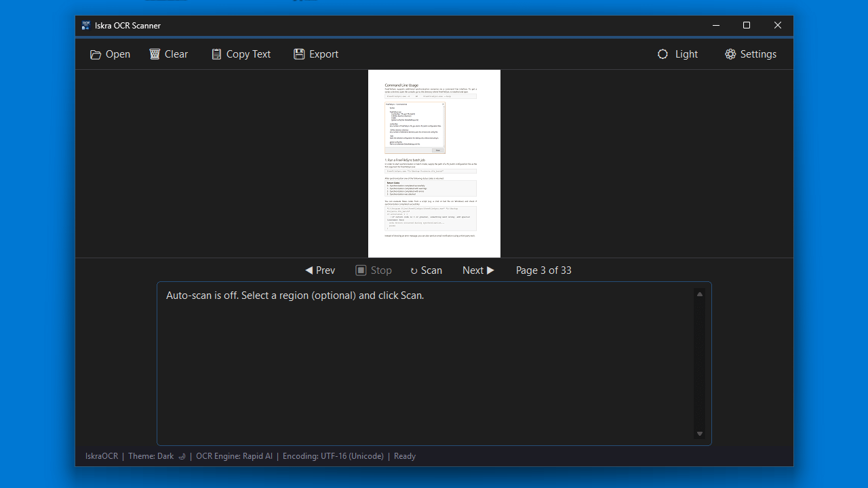The image size is (868, 488).
Task: Click the output scrollbar down arrow
Action: [700, 434]
